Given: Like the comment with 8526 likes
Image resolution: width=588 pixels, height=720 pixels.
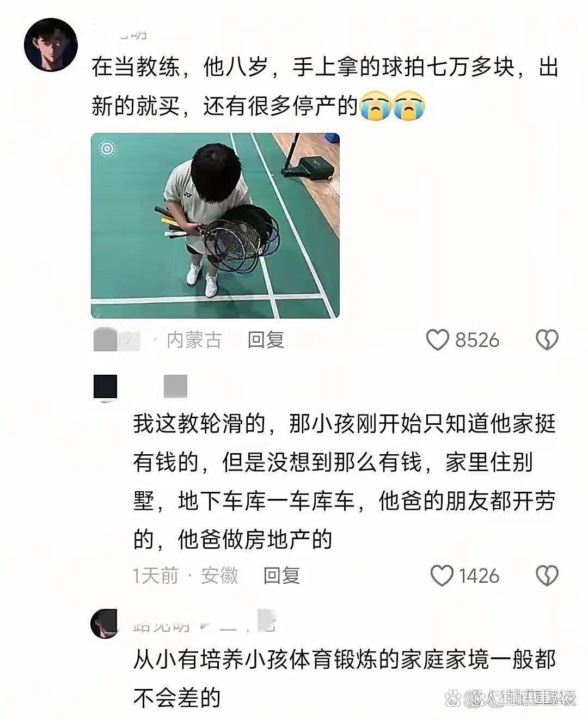Looking at the screenshot, I should [x=437, y=340].
